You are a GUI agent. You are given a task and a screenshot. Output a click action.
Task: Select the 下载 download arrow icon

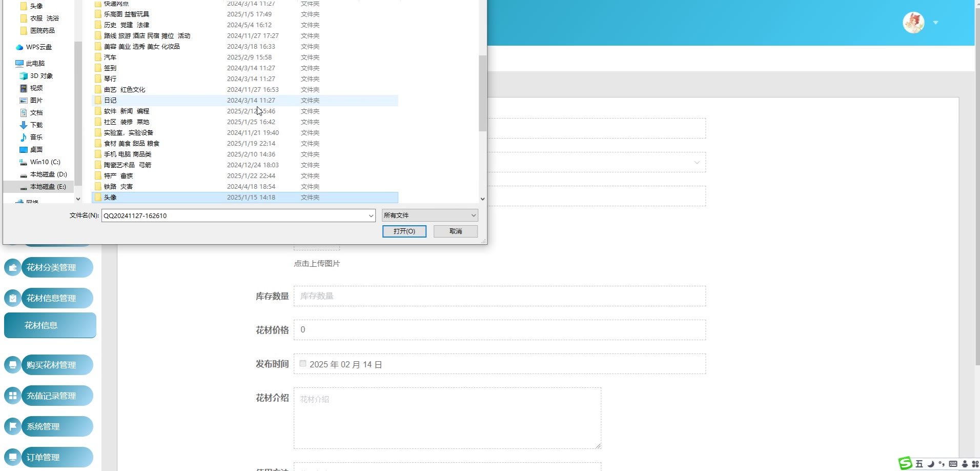[24, 125]
